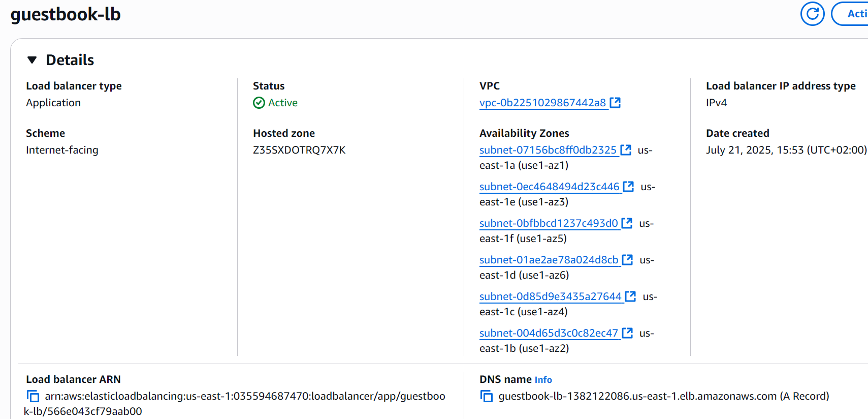The width and height of the screenshot is (868, 419).
Task: Click external icon next to subnet-0bfbbcd1237c493d0
Action: (627, 223)
